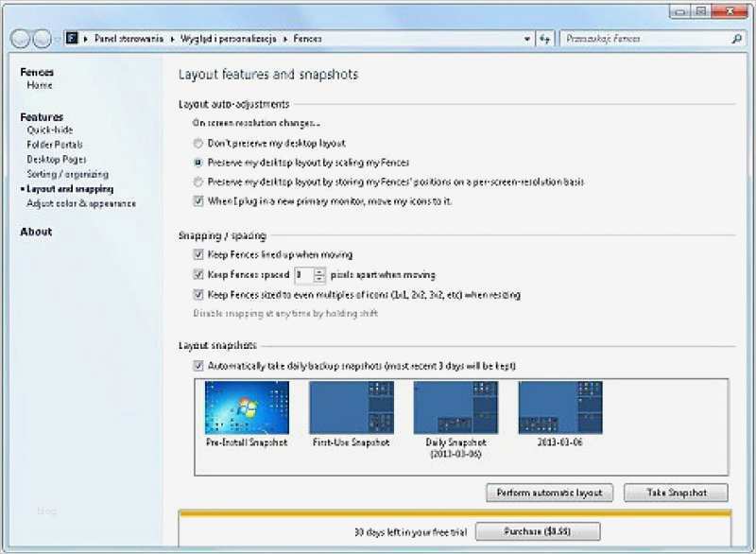Increase the pixel spacing with up arrow
Image resolution: width=756 pixels, height=554 pixels.
pos(319,271)
